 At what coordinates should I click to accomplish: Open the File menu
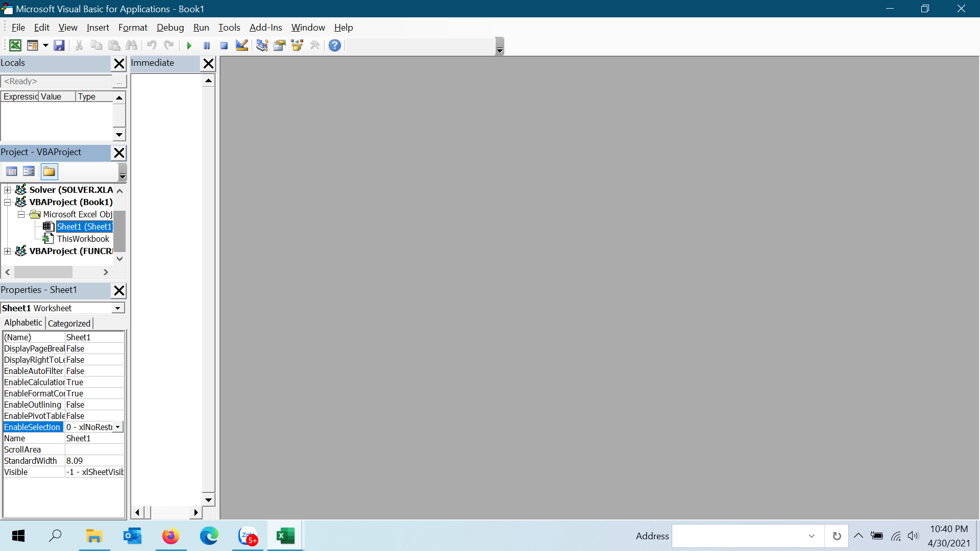pos(18,28)
